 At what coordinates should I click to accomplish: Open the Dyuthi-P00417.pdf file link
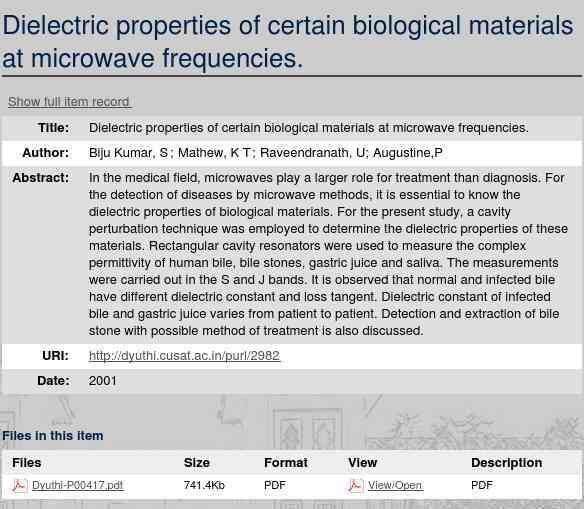[x=77, y=485]
